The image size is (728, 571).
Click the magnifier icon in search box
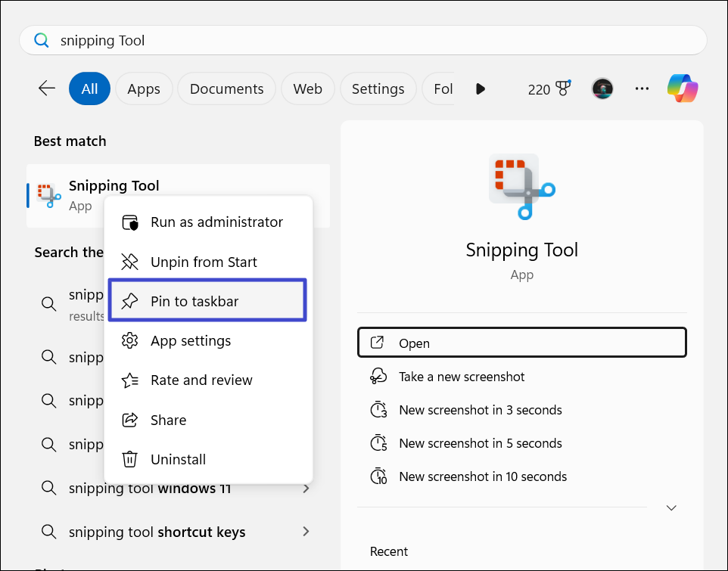(42, 40)
